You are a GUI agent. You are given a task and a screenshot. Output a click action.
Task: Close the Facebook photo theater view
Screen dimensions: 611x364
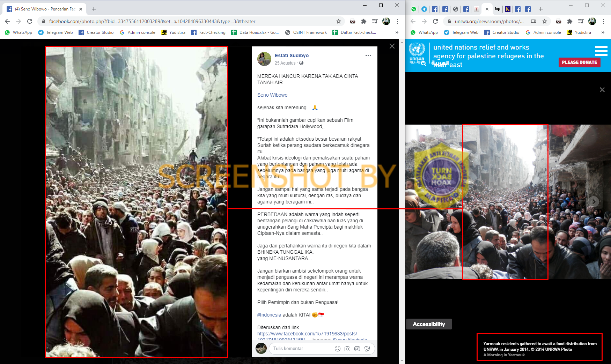pyautogui.click(x=392, y=46)
